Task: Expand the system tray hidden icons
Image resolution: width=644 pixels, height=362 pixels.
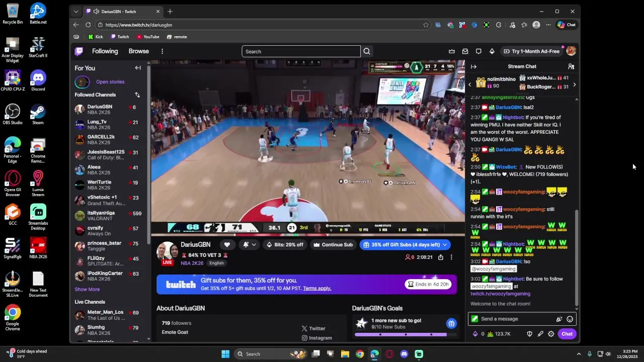Action: [579, 354]
